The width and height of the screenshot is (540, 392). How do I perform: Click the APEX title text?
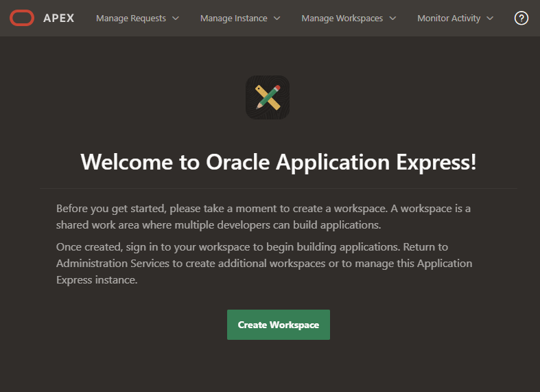(58, 18)
